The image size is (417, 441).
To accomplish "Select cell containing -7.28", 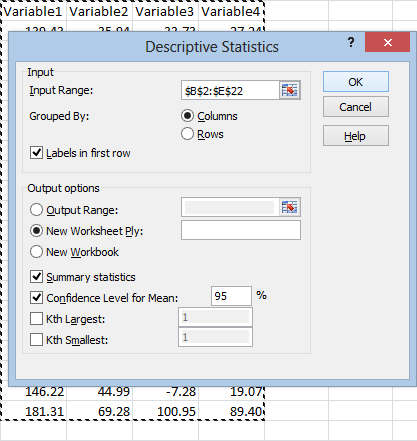I will (x=165, y=392).
